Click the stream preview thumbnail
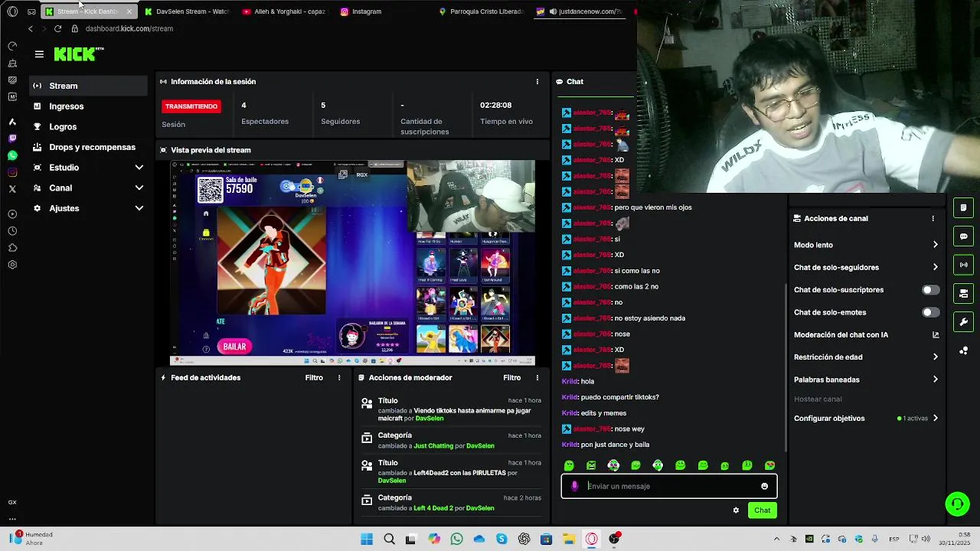 click(x=352, y=263)
